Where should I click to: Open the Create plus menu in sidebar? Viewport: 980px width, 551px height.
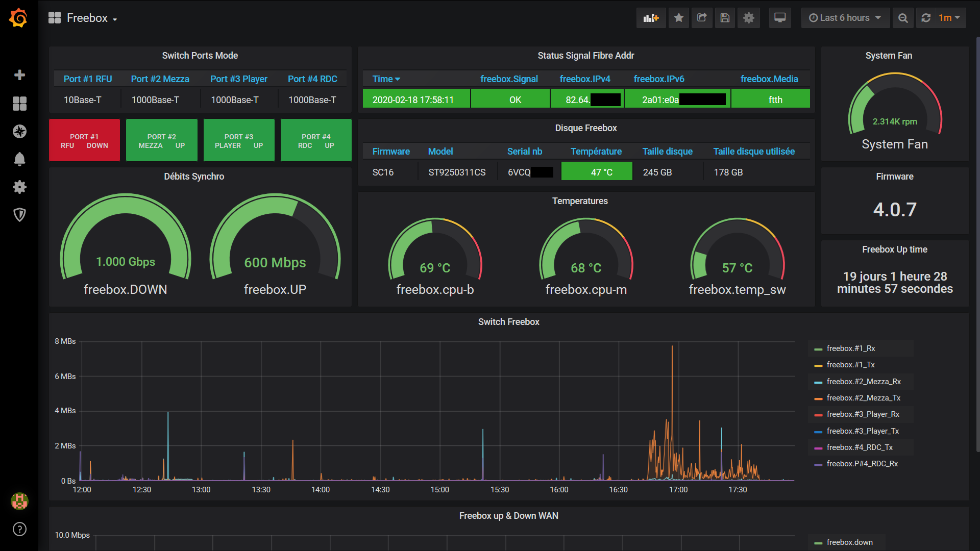(x=19, y=75)
